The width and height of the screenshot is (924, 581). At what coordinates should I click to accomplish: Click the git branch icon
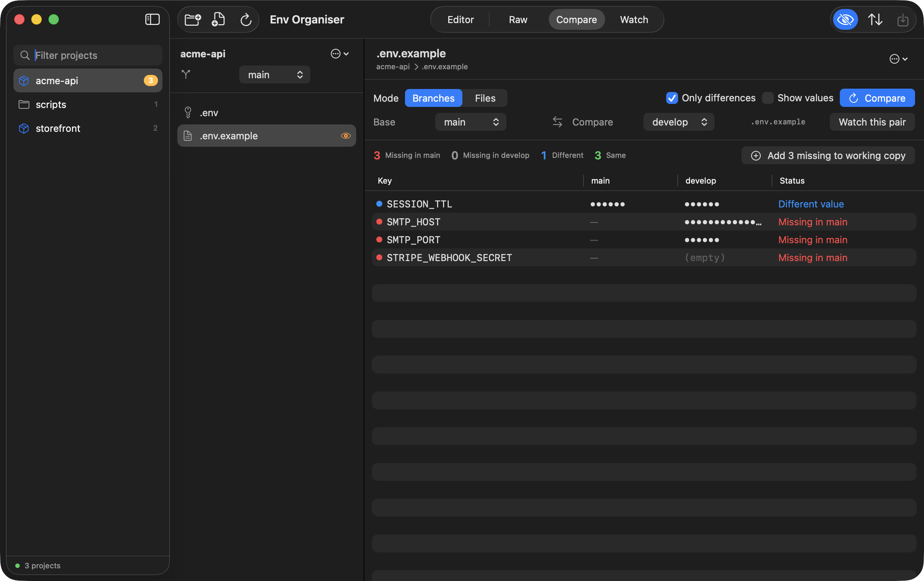(x=186, y=74)
